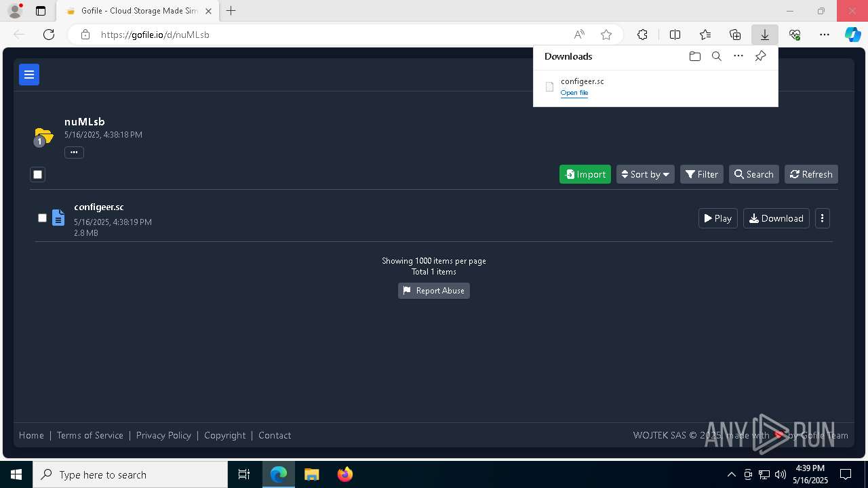Image resolution: width=868 pixels, height=488 pixels.
Task: Open Browser essentials icon
Action: 795,35
